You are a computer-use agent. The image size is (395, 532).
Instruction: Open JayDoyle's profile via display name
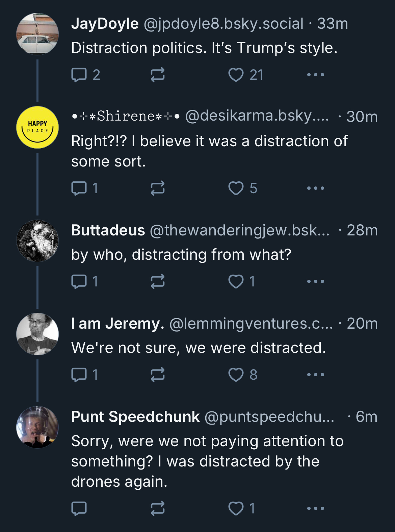pos(105,24)
